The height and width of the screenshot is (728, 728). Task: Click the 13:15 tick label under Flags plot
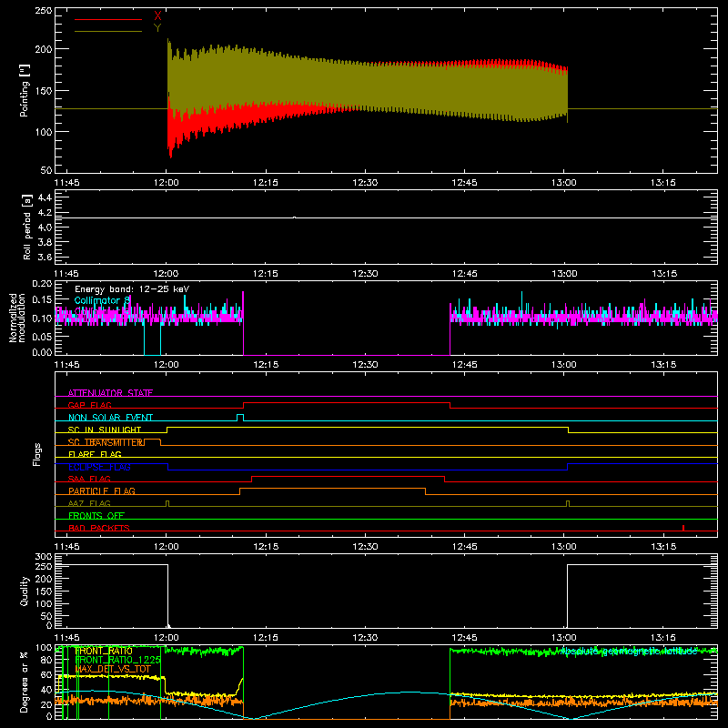[x=663, y=547]
